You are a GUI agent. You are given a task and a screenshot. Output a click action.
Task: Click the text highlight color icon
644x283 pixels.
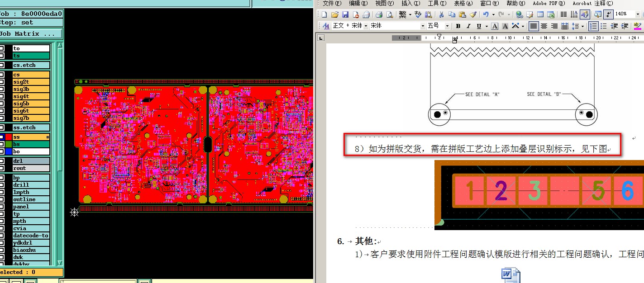tap(637, 26)
